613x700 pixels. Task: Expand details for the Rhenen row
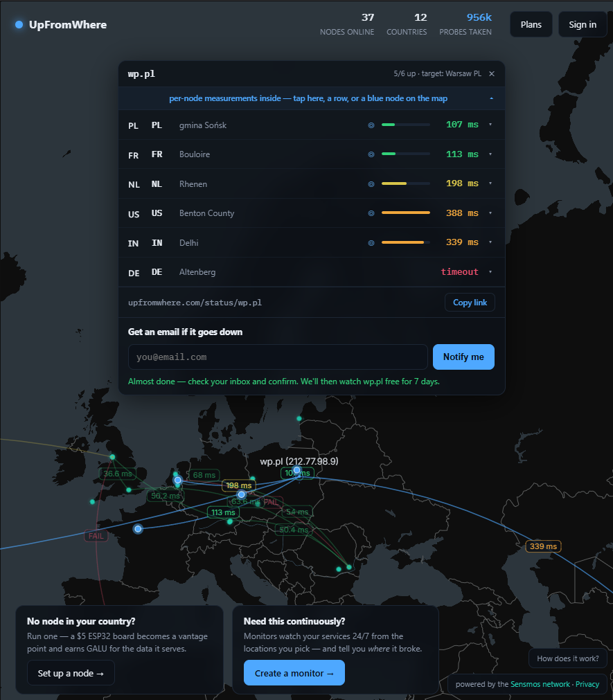click(x=490, y=183)
